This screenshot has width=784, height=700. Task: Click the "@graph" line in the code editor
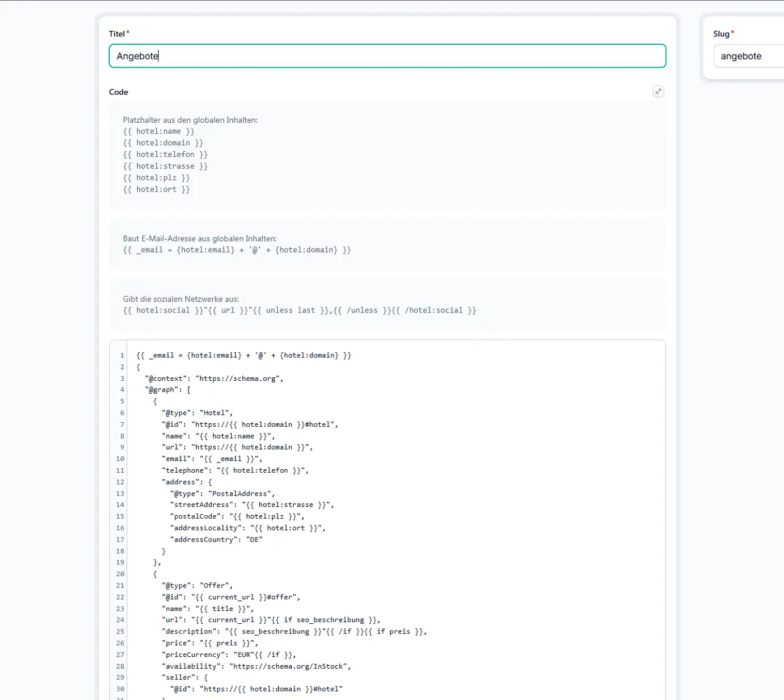pyautogui.click(x=167, y=390)
